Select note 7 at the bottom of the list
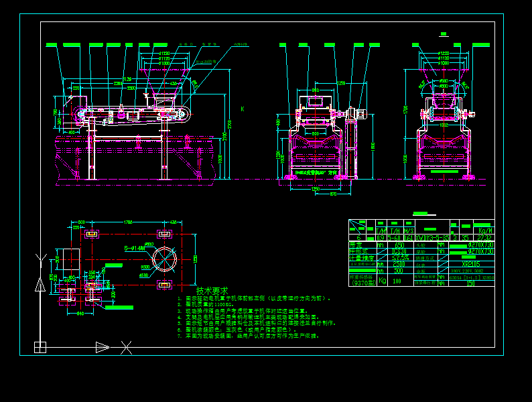The width and height of the screenshot is (532, 402). click(x=249, y=336)
